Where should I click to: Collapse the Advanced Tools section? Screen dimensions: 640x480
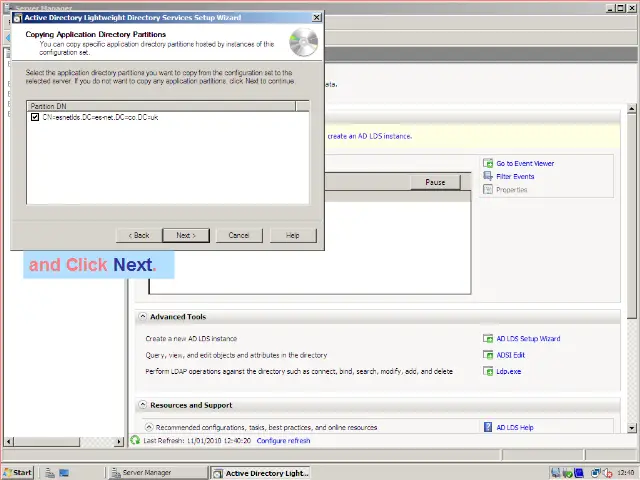[142, 317]
